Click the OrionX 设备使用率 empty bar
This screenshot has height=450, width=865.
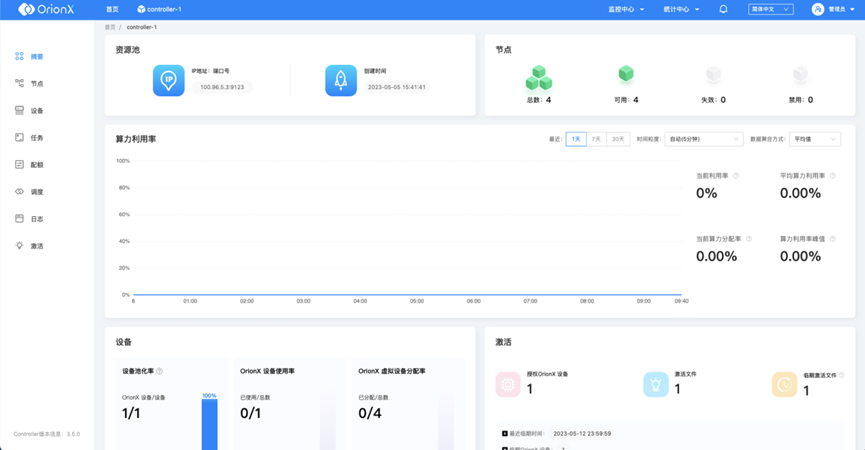[x=328, y=421]
